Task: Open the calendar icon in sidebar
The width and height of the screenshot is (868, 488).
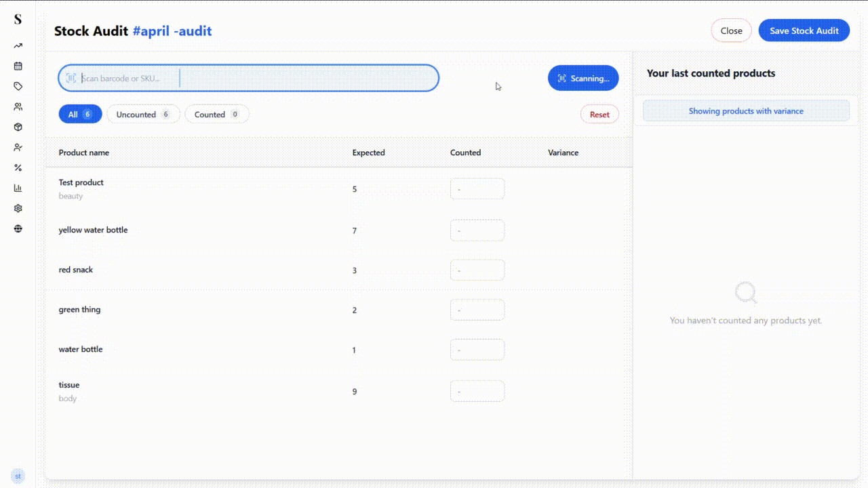Action: click(x=17, y=66)
